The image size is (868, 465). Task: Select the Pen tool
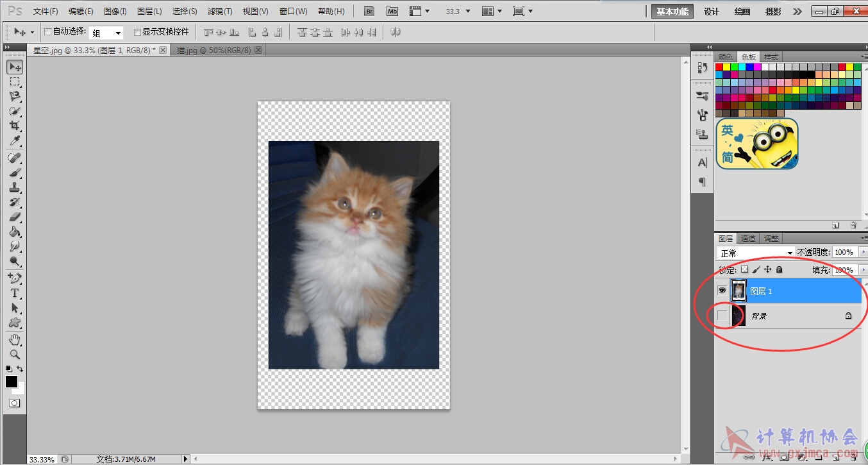(x=15, y=278)
